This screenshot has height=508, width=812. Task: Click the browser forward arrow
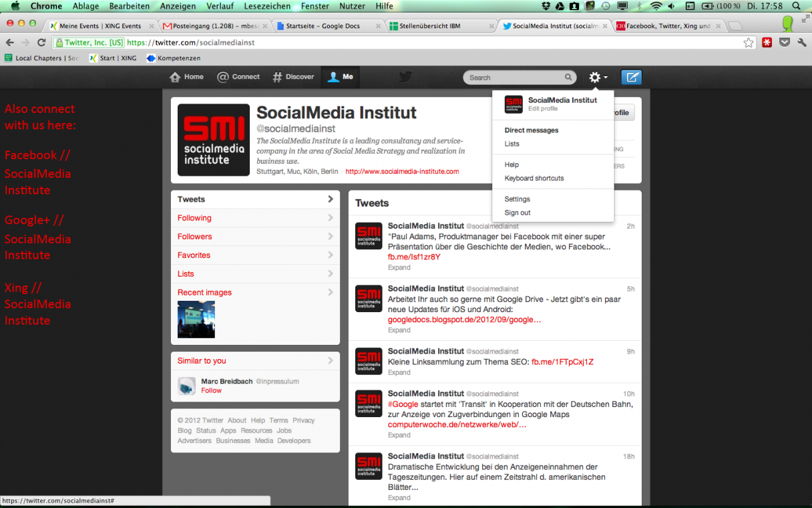(x=25, y=42)
